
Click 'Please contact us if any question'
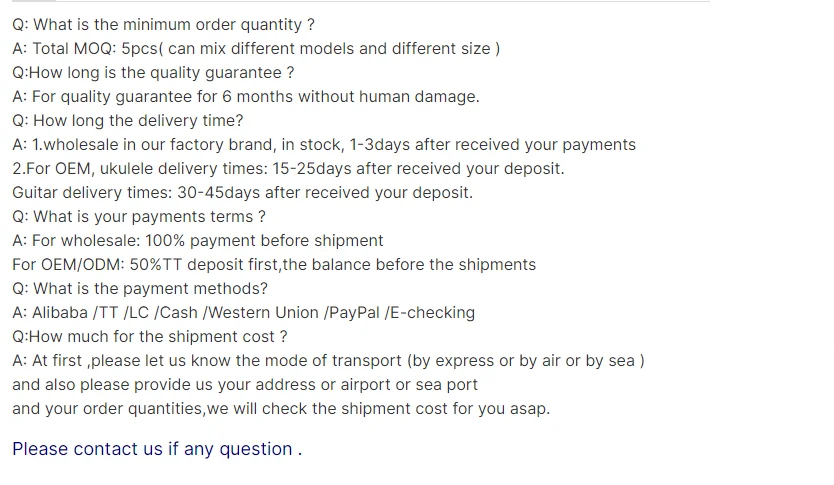pyautogui.click(x=157, y=449)
